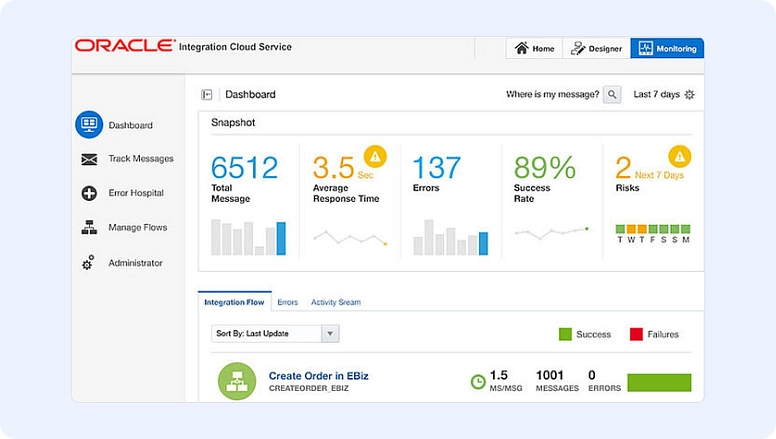Open the Manage Flows hierarchy icon
Image resolution: width=776 pixels, height=439 pixels.
click(x=89, y=227)
